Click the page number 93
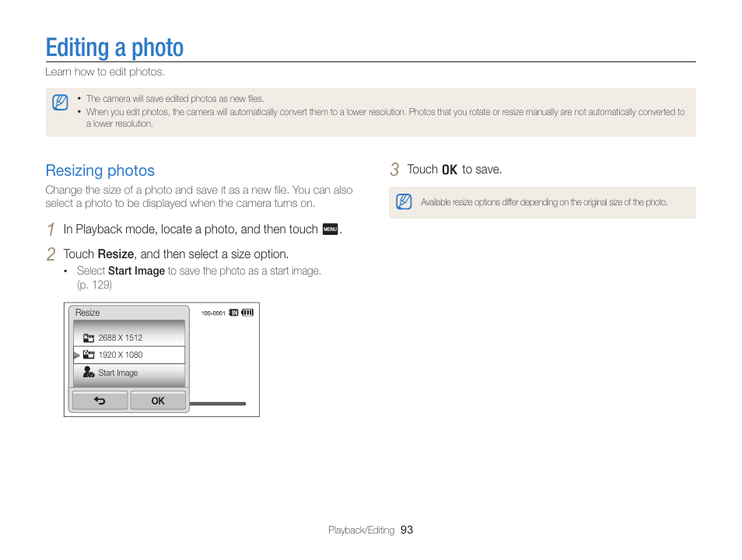The width and height of the screenshot is (742, 560). click(x=407, y=530)
